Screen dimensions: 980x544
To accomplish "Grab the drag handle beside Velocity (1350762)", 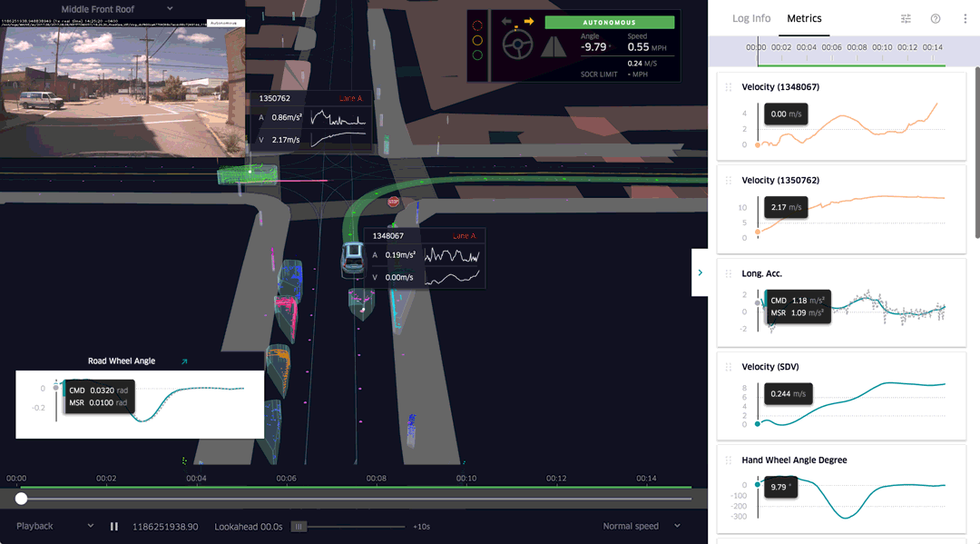I will (728, 180).
